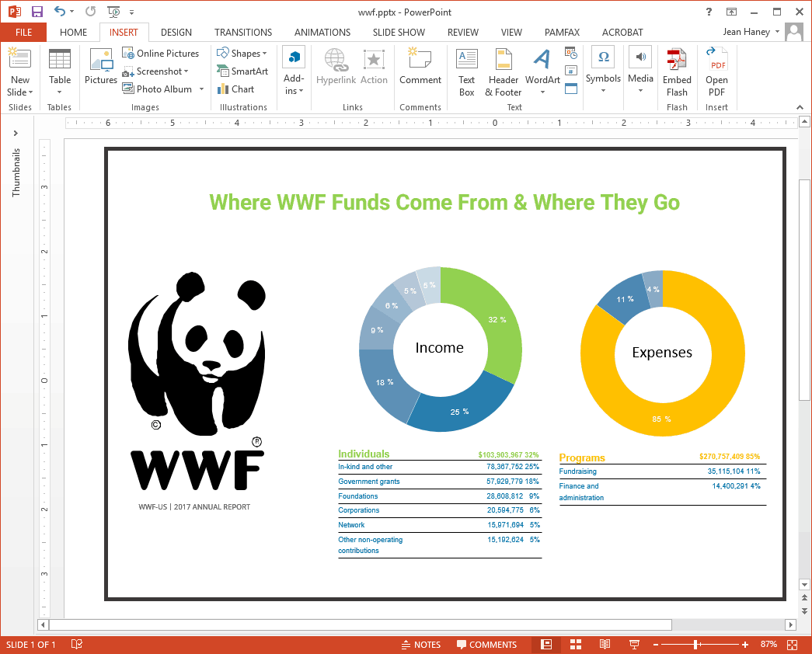This screenshot has width=812, height=654.
Task: Open the WordArt styles dropdown
Action: pos(542,72)
